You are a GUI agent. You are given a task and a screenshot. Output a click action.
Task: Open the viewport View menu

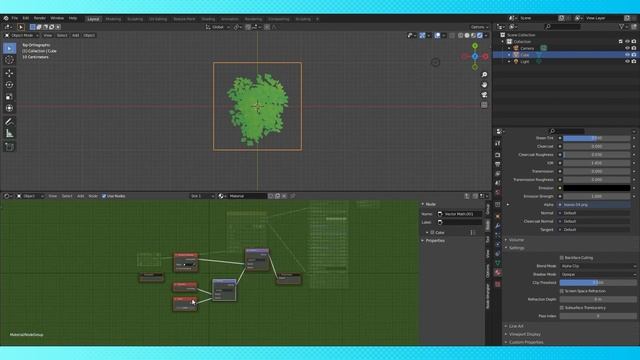(x=47, y=36)
